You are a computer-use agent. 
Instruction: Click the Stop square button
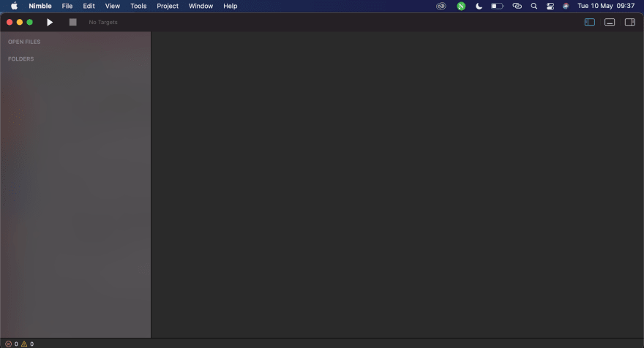(72, 22)
